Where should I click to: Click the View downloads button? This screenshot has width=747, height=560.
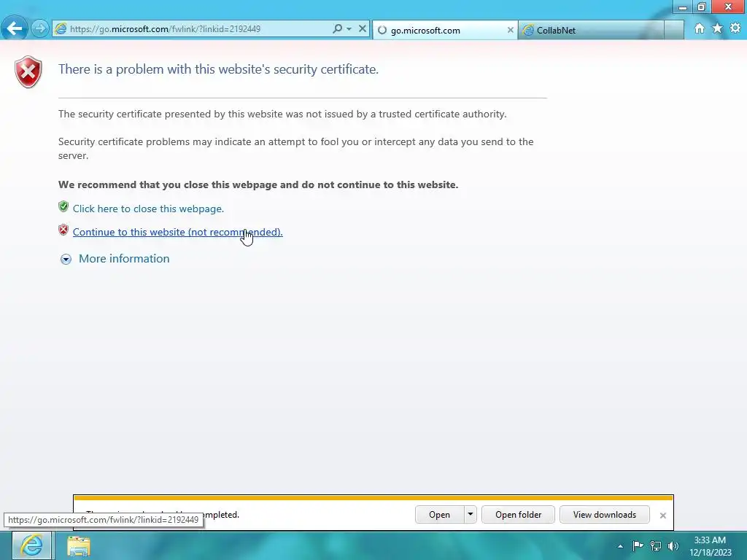click(x=605, y=515)
